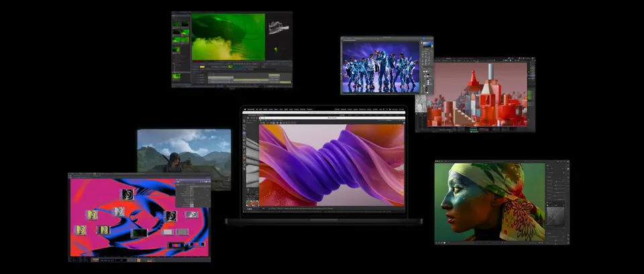Select the grayscale fabric texture strip beside the laptop viewport
This screenshot has width=644, height=274.
253,162
